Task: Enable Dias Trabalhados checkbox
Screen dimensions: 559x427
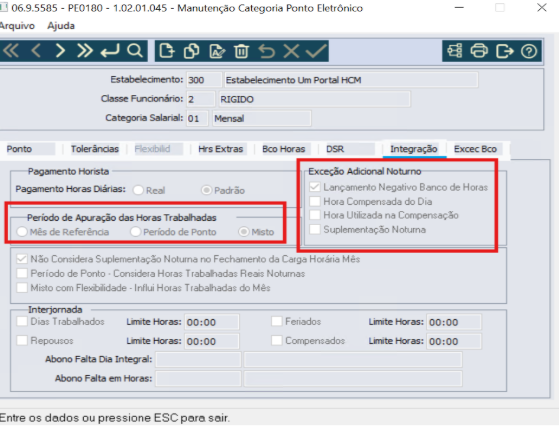Action: 22,321
